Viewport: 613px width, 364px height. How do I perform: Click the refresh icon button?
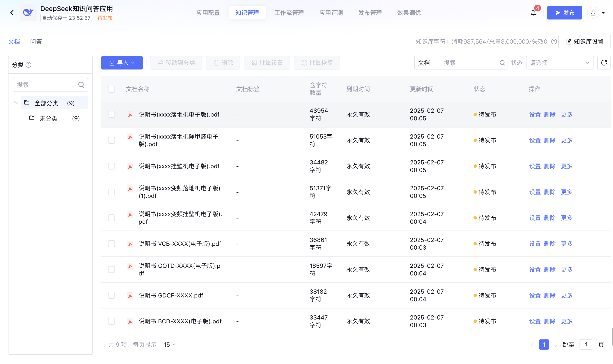pyautogui.click(x=604, y=63)
